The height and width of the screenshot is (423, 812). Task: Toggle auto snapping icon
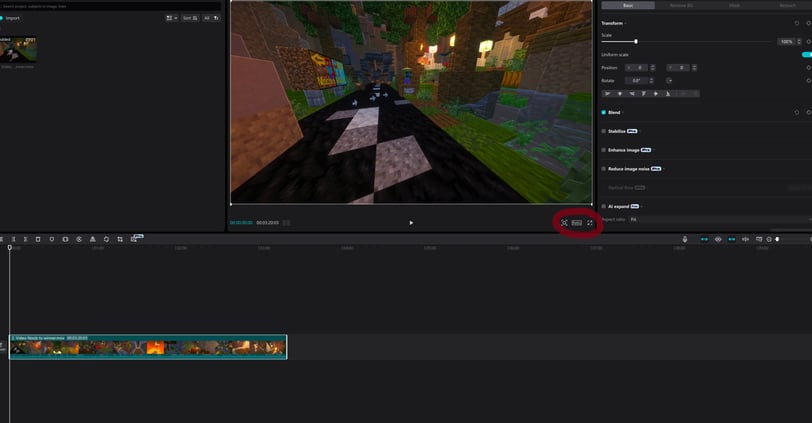tap(718, 239)
